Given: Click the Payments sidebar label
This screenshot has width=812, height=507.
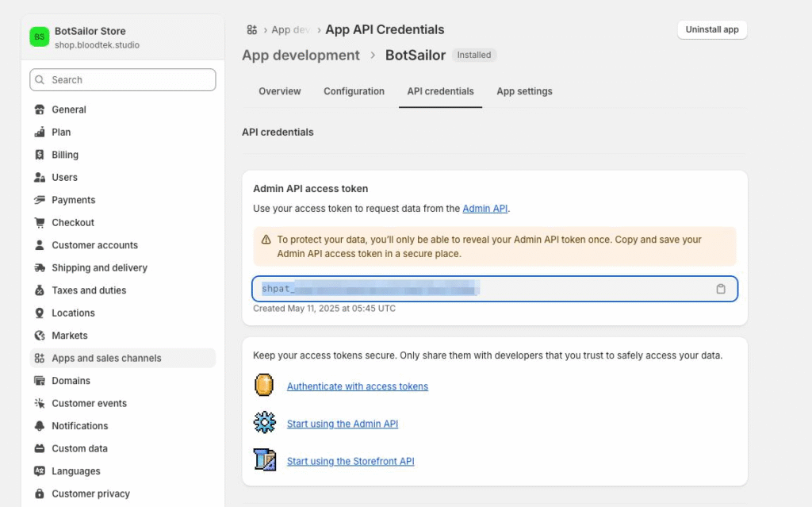Looking at the screenshot, I should [x=74, y=200].
